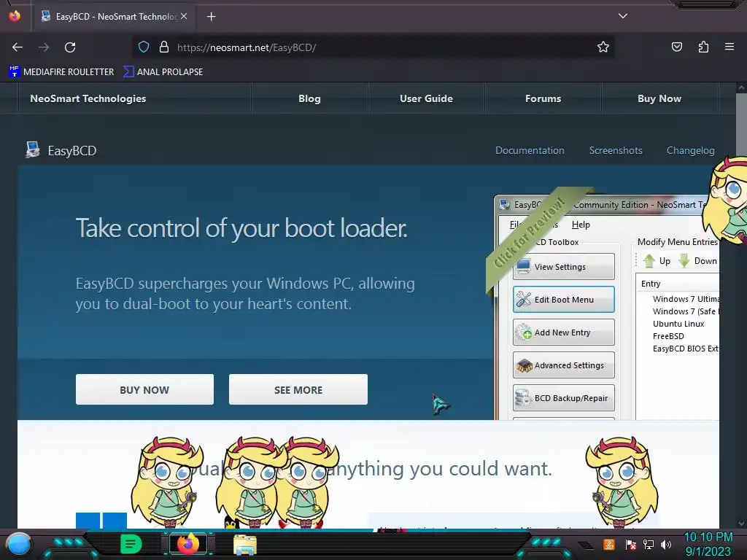
Task: Open the Start orb on taskbar
Action: pos(19,544)
